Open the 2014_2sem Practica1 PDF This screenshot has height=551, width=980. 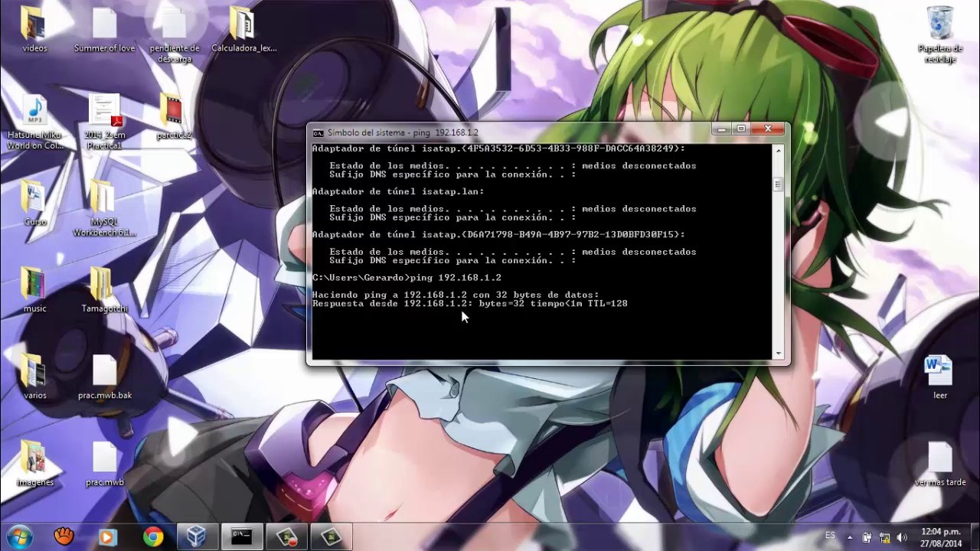(x=104, y=122)
